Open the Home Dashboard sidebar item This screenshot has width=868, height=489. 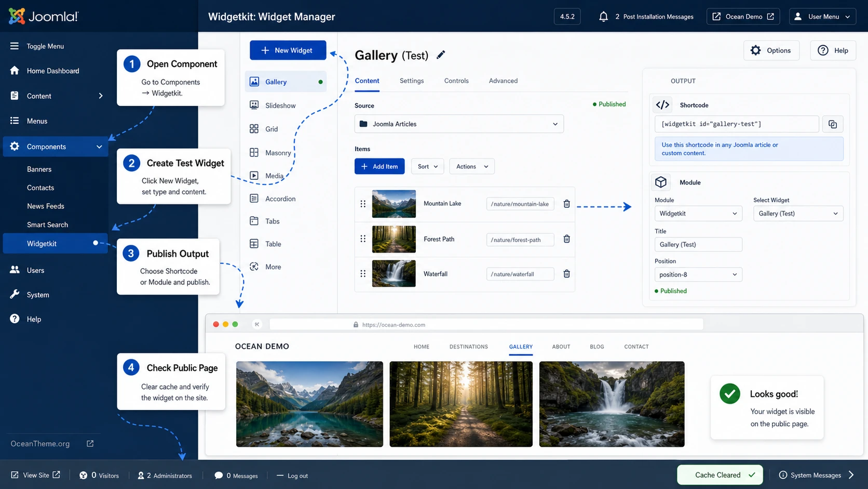53,71
